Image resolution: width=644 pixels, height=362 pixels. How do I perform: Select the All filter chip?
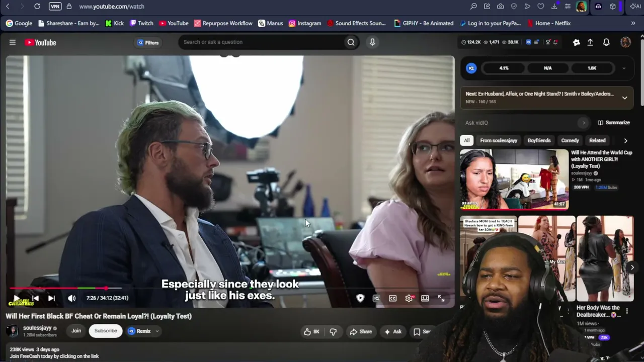pos(467,141)
